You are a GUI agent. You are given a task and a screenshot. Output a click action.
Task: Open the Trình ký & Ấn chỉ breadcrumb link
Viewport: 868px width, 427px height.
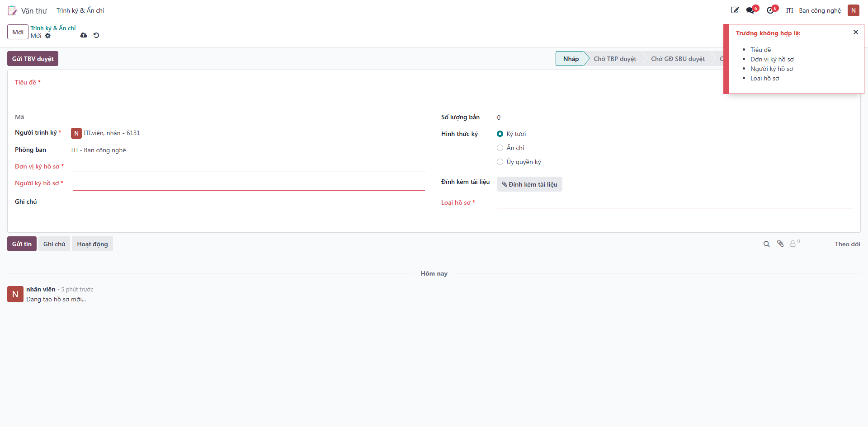tap(53, 28)
